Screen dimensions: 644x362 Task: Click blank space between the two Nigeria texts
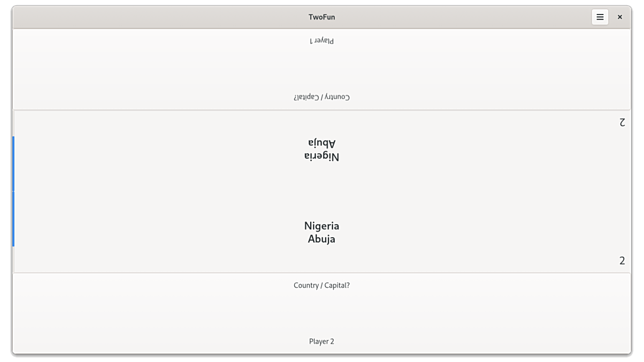pyautogui.click(x=321, y=191)
